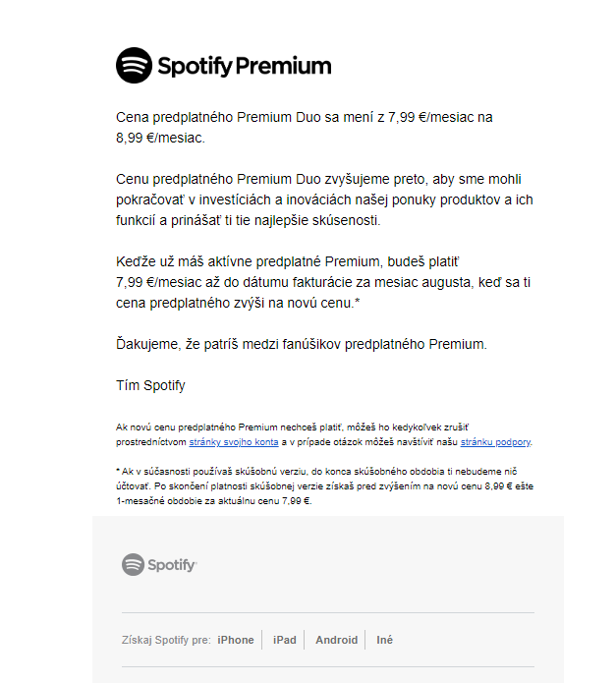Get Spotify for iPhone
616x683 pixels.
click(236, 640)
